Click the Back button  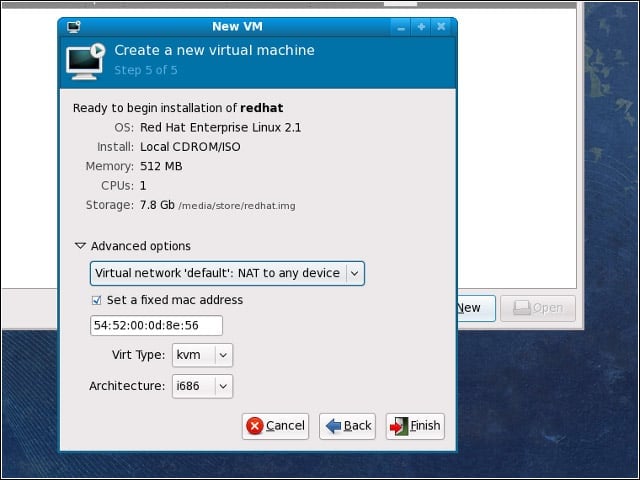coord(347,426)
